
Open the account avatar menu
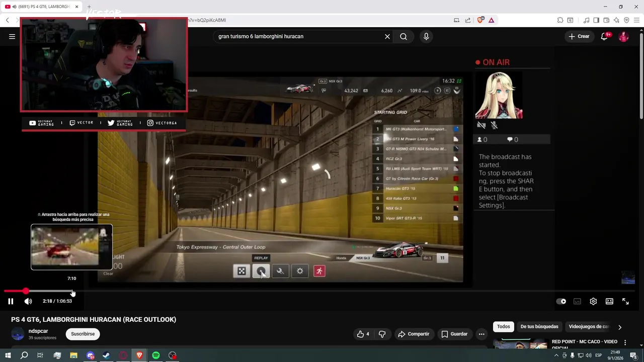tap(623, 36)
